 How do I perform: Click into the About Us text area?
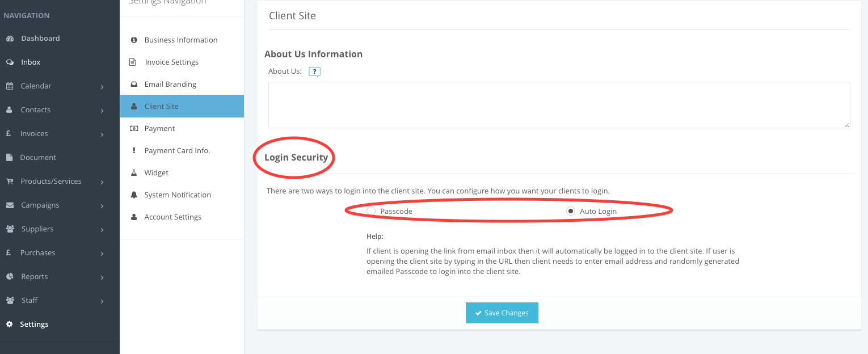coord(559,105)
